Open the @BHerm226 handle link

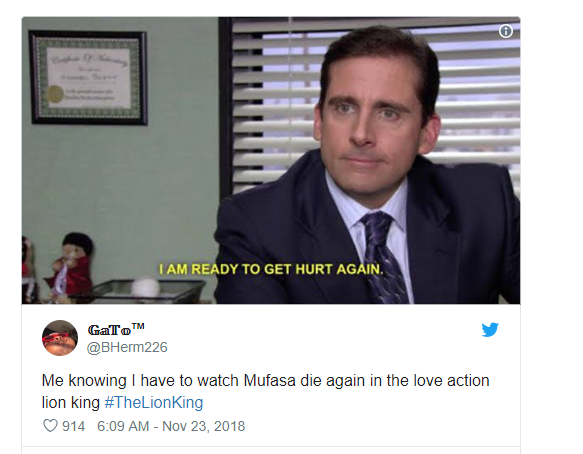[127, 347]
